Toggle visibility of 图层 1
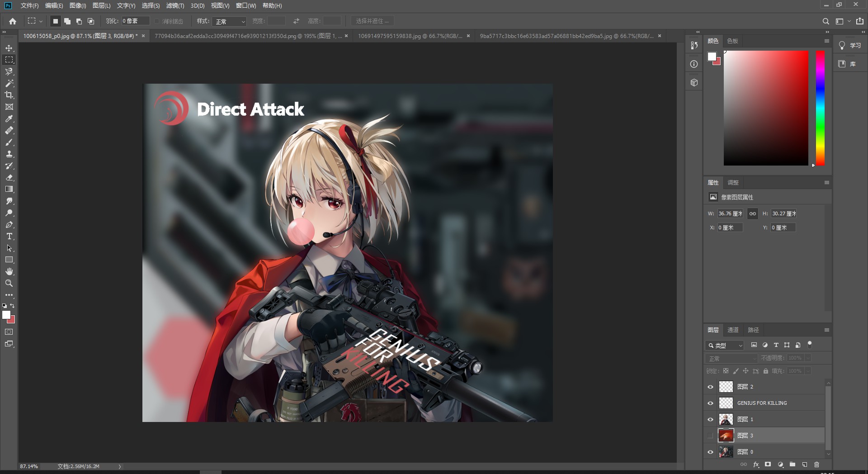Image resolution: width=868 pixels, height=474 pixels. 710,419
